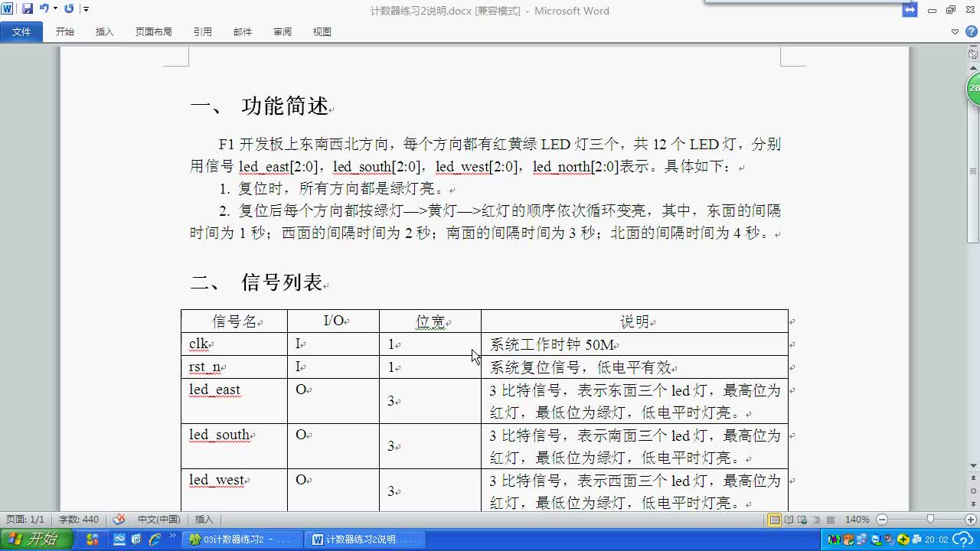Click the vertical scrollbar up arrow
The width and height of the screenshot is (980, 551).
[x=974, y=70]
